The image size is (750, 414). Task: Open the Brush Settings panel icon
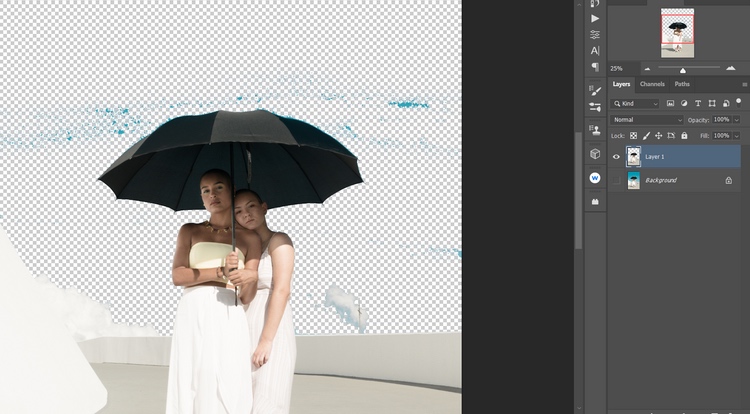(595, 90)
